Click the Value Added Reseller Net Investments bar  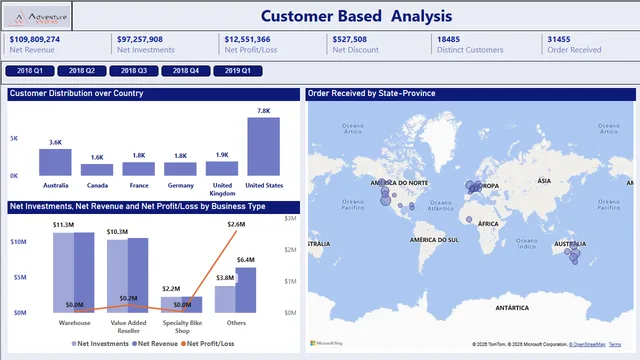(118, 276)
